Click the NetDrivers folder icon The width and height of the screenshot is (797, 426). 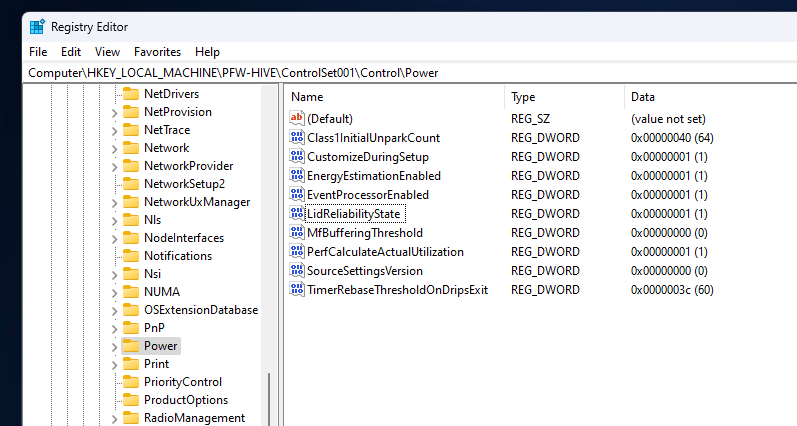click(131, 94)
